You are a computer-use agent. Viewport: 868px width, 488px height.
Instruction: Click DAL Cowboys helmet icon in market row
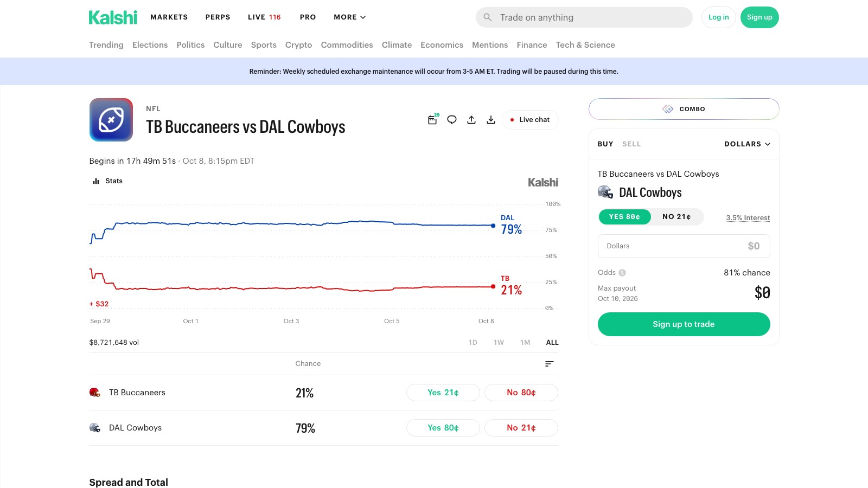coord(95,428)
